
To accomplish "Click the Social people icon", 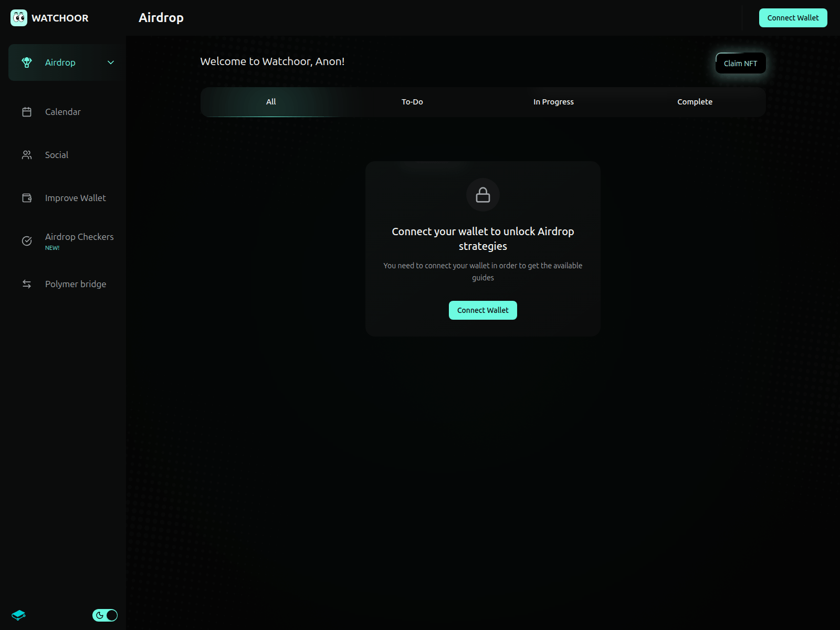I will 27,154.
